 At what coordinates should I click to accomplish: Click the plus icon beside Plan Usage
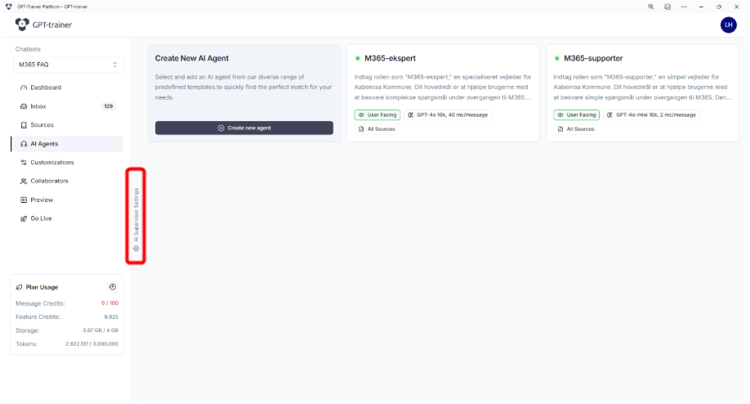click(112, 287)
